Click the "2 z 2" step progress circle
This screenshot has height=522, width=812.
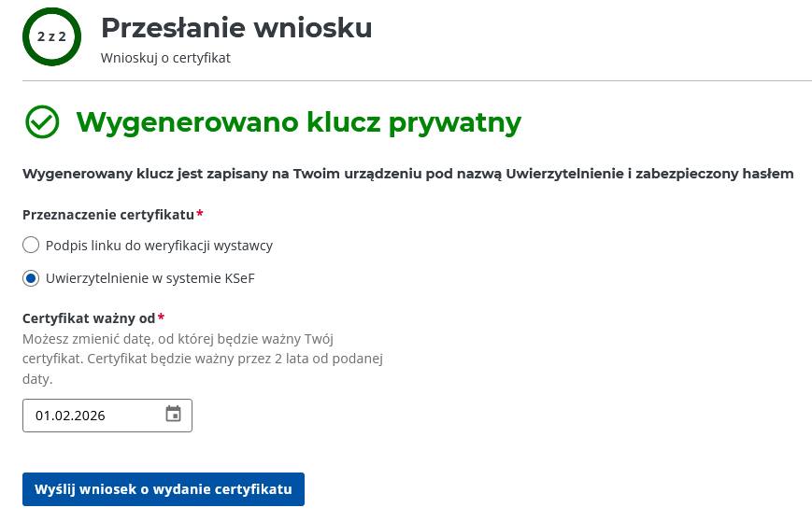[51, 36]
